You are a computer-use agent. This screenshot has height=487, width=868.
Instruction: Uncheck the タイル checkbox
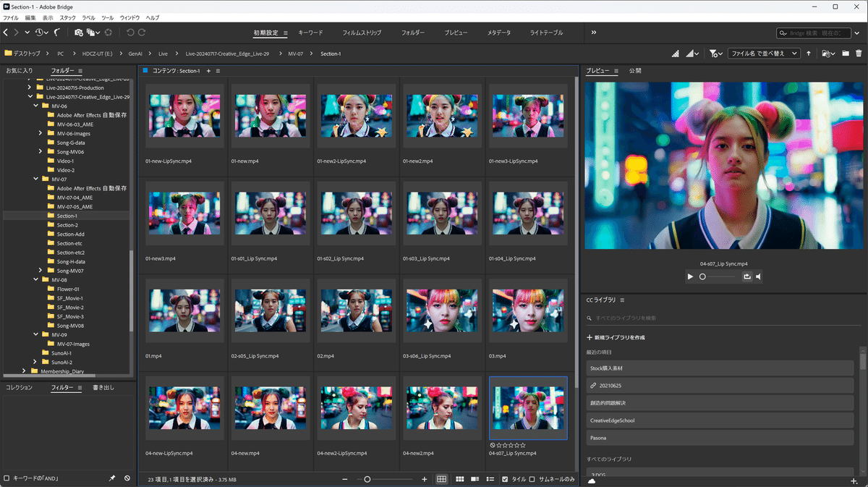505,479
